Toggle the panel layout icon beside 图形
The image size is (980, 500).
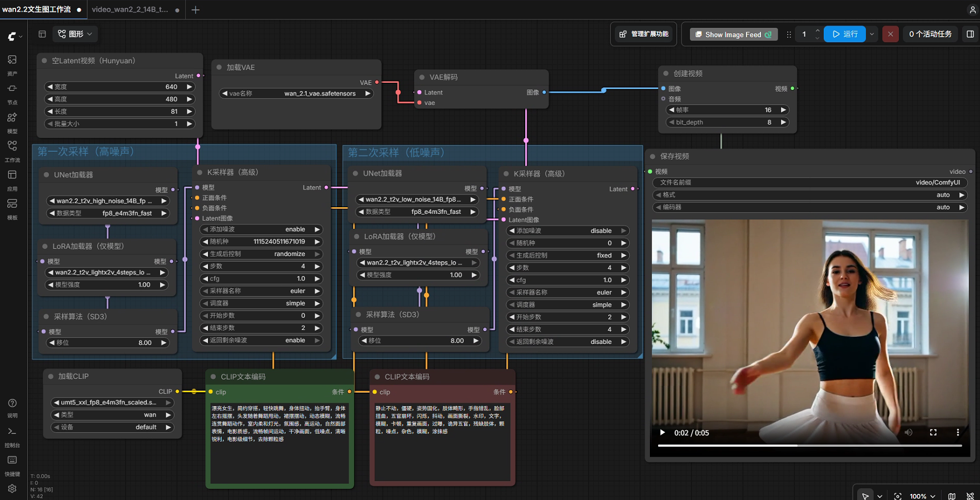(42, 34)
